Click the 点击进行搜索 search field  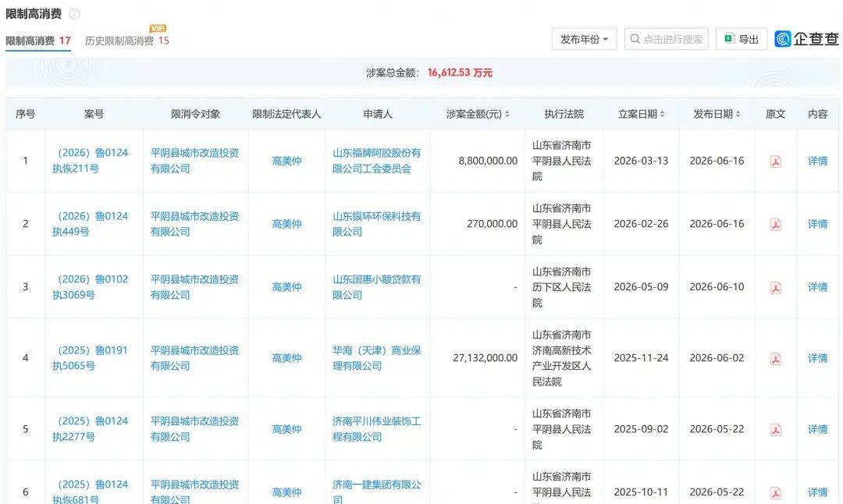(666, 39)
